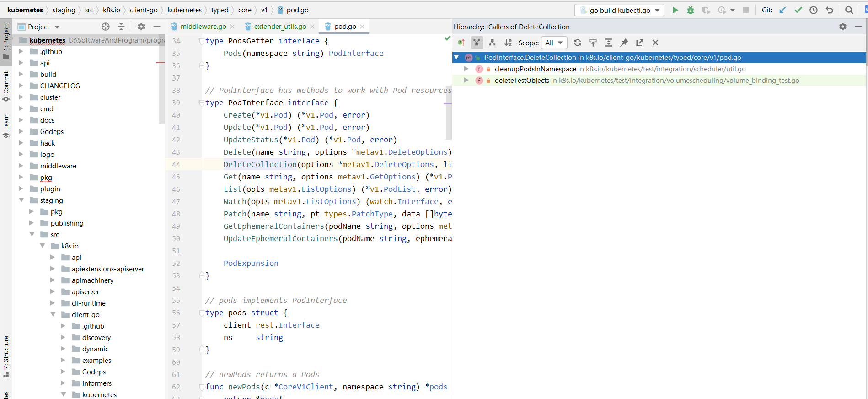Fold PodInterface block at line 39
The image size is (868, 399).
coord(202,102)
